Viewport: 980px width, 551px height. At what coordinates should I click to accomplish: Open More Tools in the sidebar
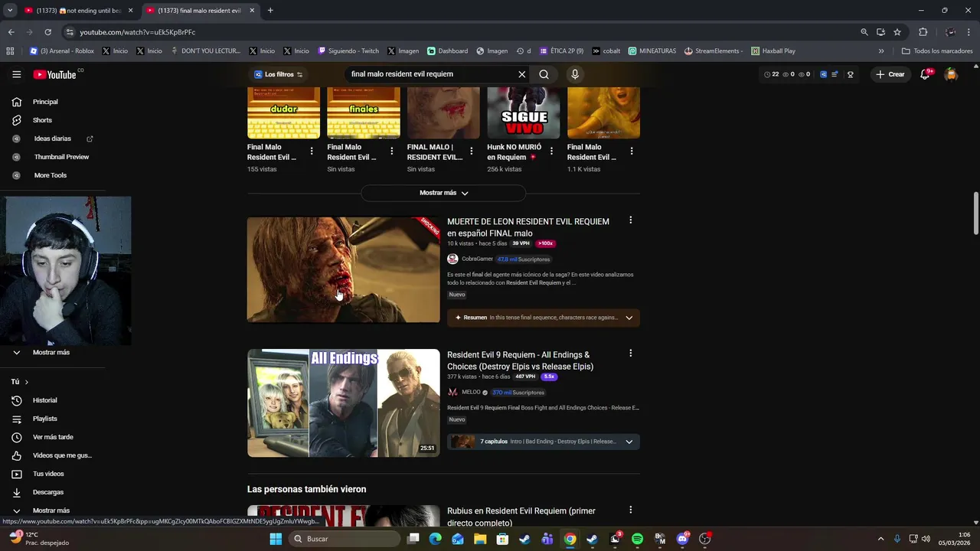point(50,175)
